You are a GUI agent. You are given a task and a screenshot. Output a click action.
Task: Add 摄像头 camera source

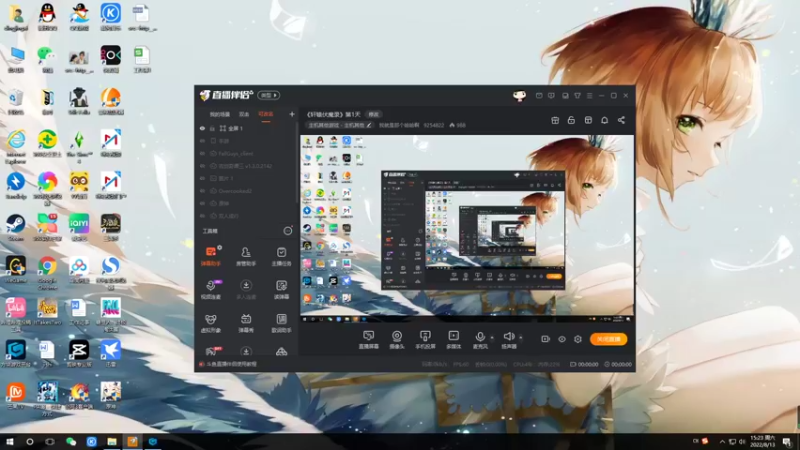click(396, 339)
